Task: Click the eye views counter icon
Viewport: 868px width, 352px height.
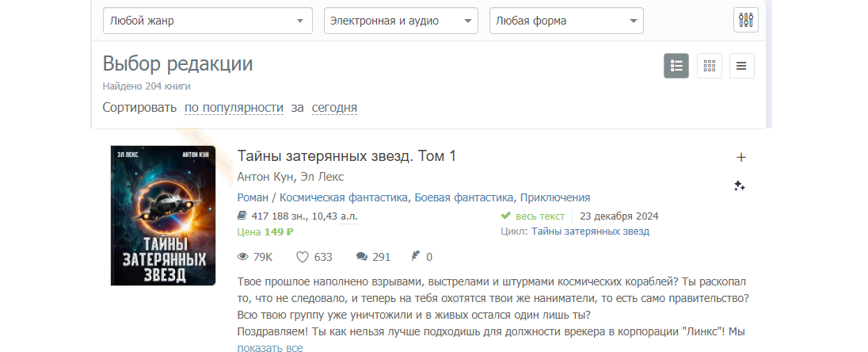Action: pos(243,257)
